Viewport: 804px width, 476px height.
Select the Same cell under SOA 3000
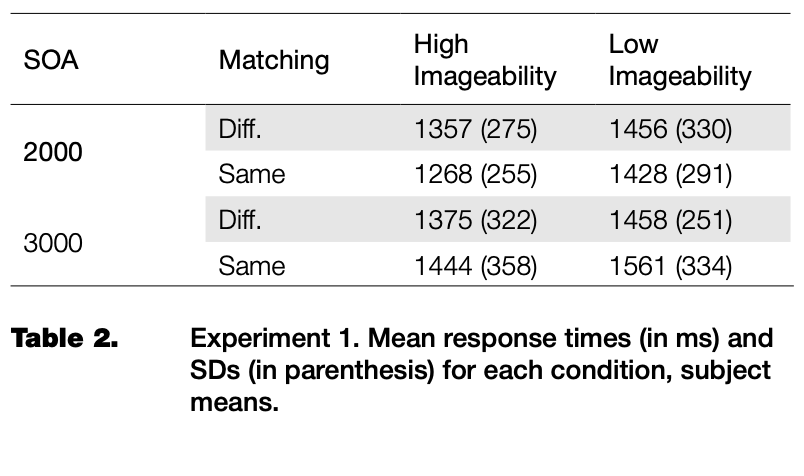click(251, 266)
